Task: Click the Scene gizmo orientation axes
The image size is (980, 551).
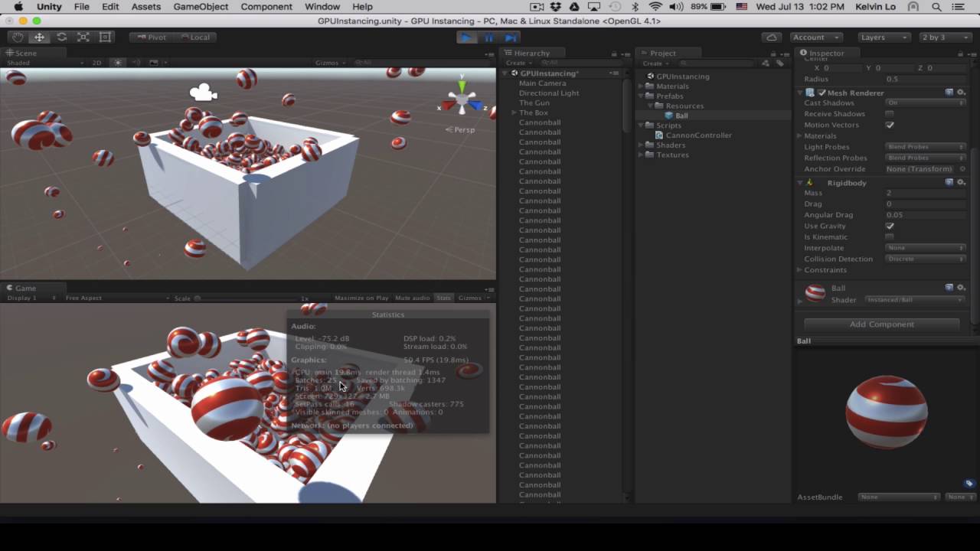Action: click(x=462, y=100)
